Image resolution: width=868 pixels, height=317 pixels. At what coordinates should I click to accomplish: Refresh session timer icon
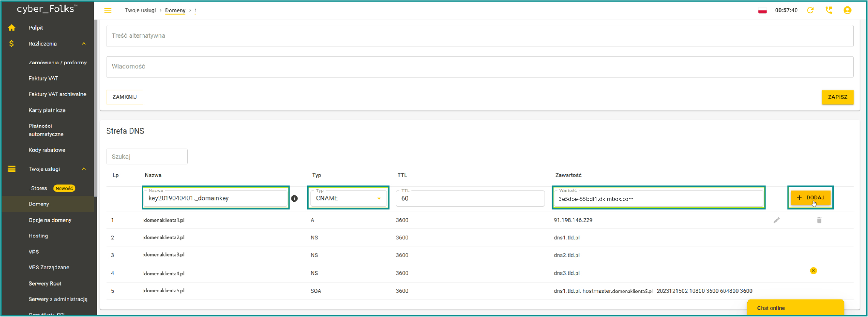[810, 10]
